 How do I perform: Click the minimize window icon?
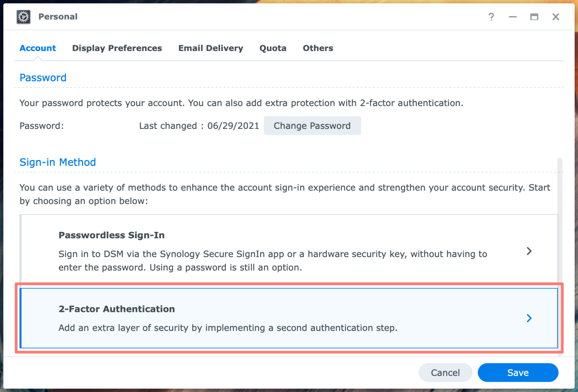coord(513,17)
